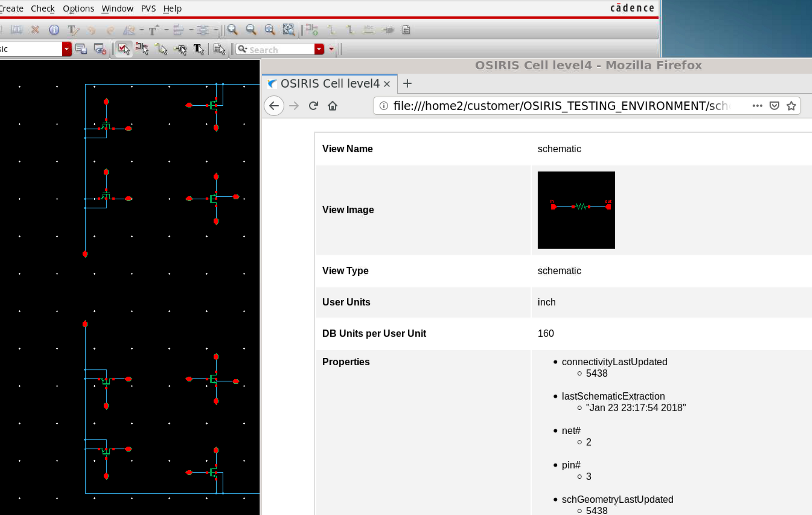
Task: Go to the Firefox home page
Action: (332, 106)
